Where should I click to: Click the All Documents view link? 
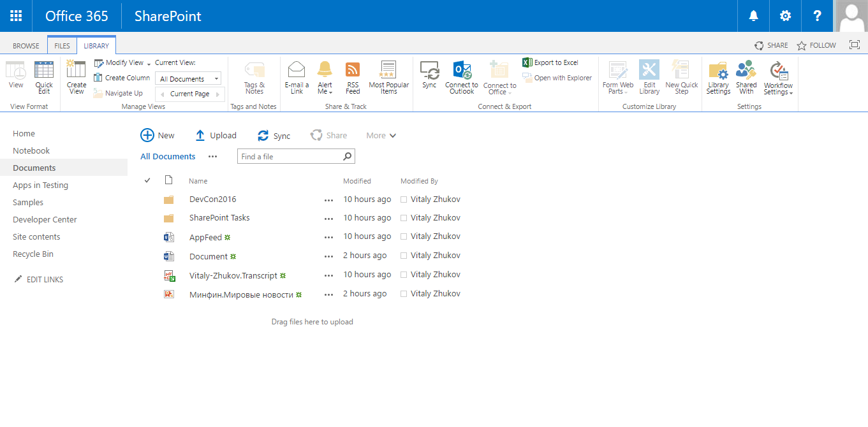(168, 156)
